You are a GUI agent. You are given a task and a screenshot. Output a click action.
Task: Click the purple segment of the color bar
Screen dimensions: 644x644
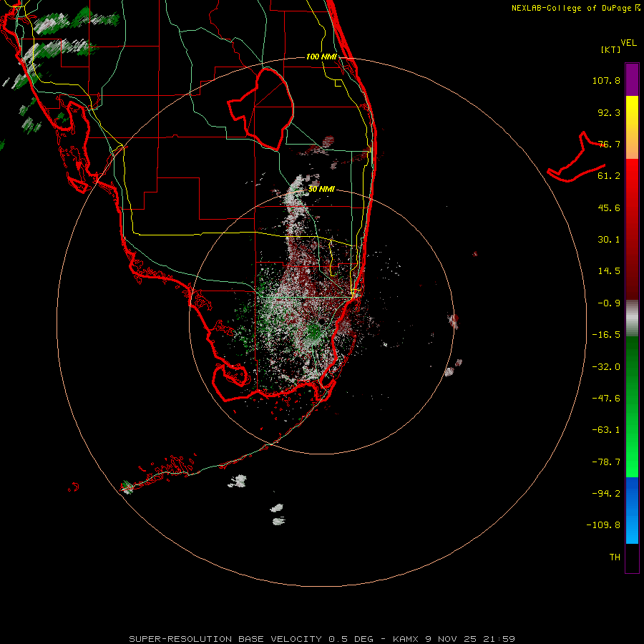tap(632, 79)
